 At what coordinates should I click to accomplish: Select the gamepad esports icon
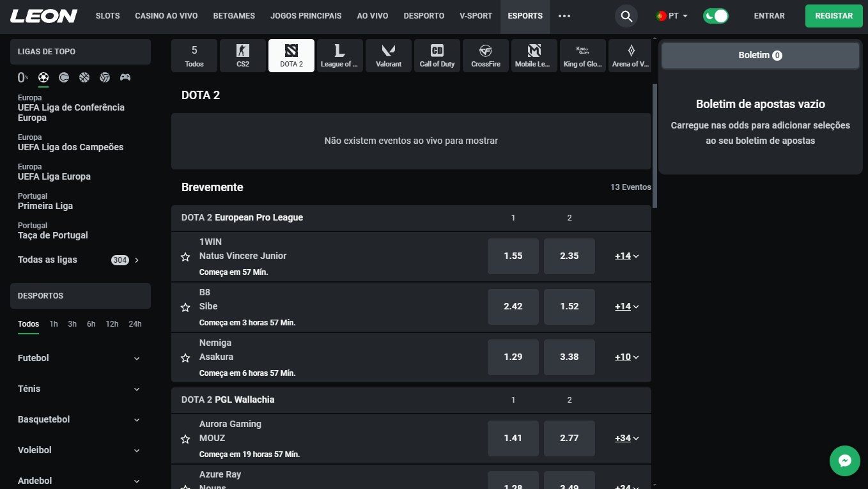[125, 77]
